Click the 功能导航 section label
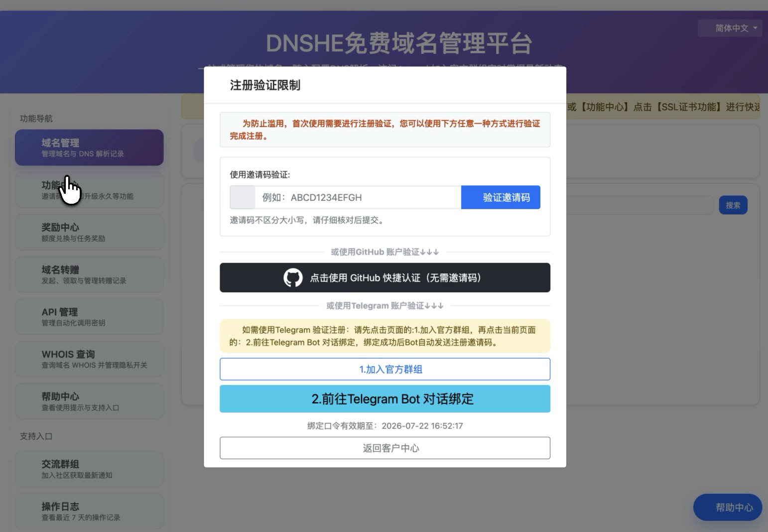The height and width of the screenshot is (532, 768). pos(36,119)
